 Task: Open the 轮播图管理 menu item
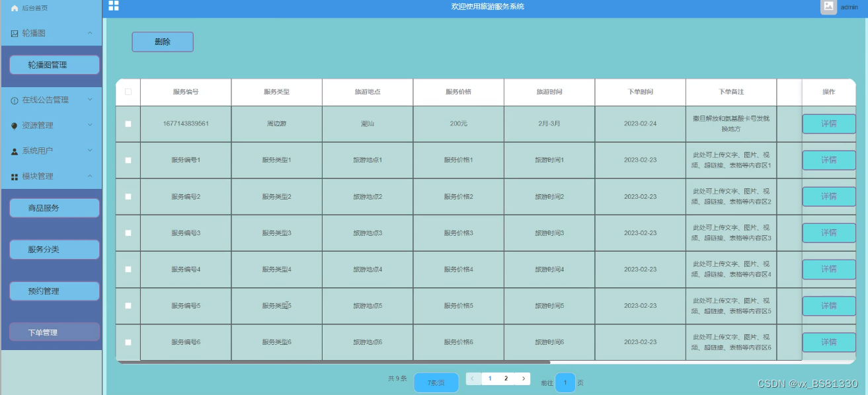[54, 65]
